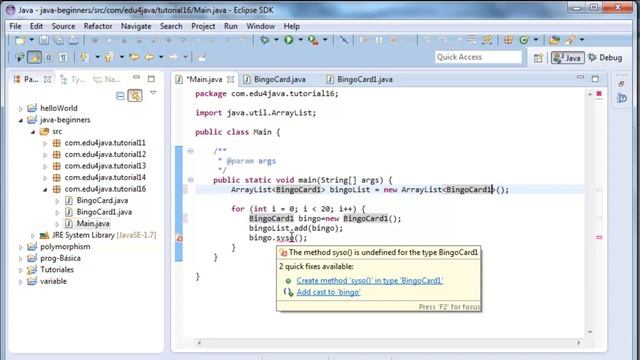Click the New file wizard icon

pos(19,40)
